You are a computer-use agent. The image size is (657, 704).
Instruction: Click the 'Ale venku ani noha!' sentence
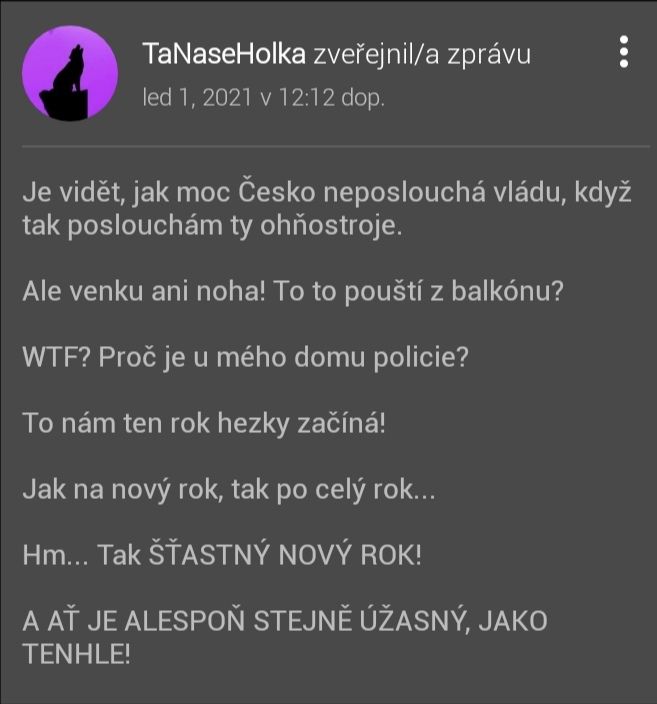[144, 291]
